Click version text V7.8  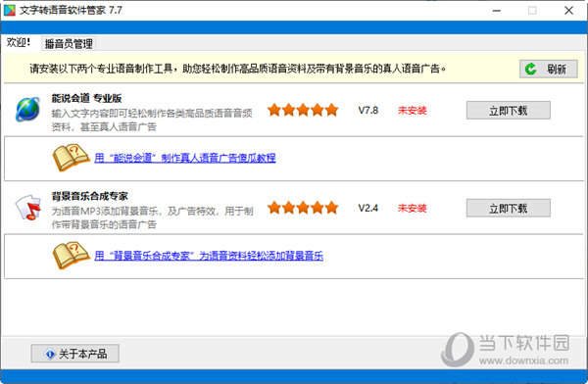[368, 111]
